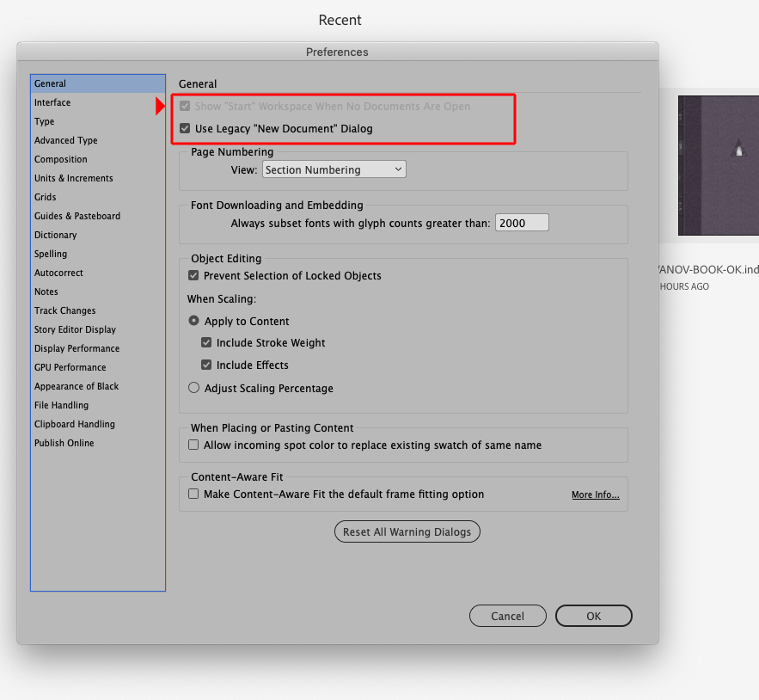Confirm preferences with OK
The height and width of the screenshot is (700, 759).
tap(594, 616)
